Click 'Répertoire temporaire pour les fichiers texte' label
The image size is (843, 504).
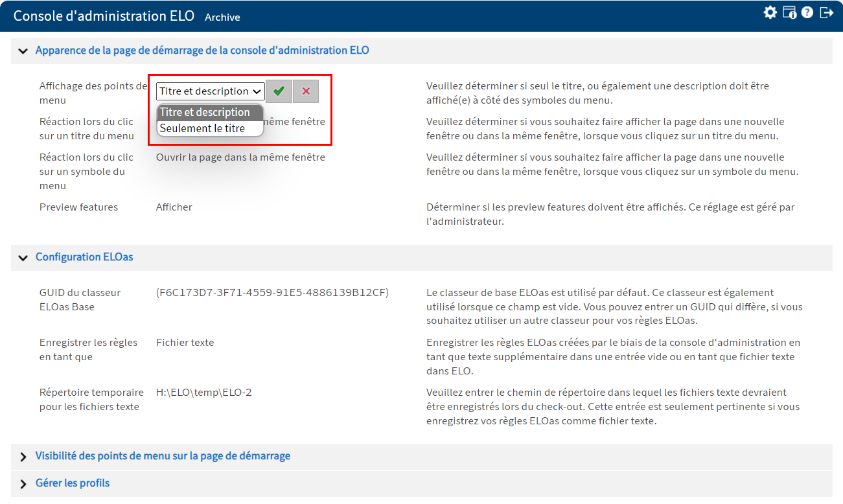coord(91,400)
